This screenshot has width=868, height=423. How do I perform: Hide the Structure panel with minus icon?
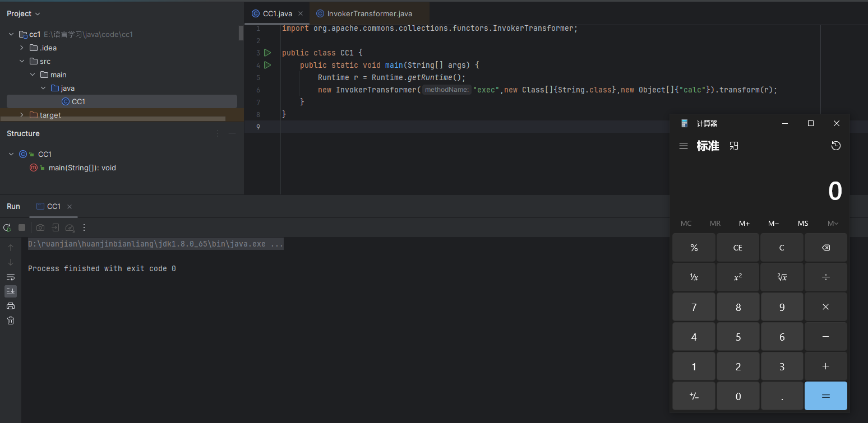pyautogui.click(x=233, y=133)
